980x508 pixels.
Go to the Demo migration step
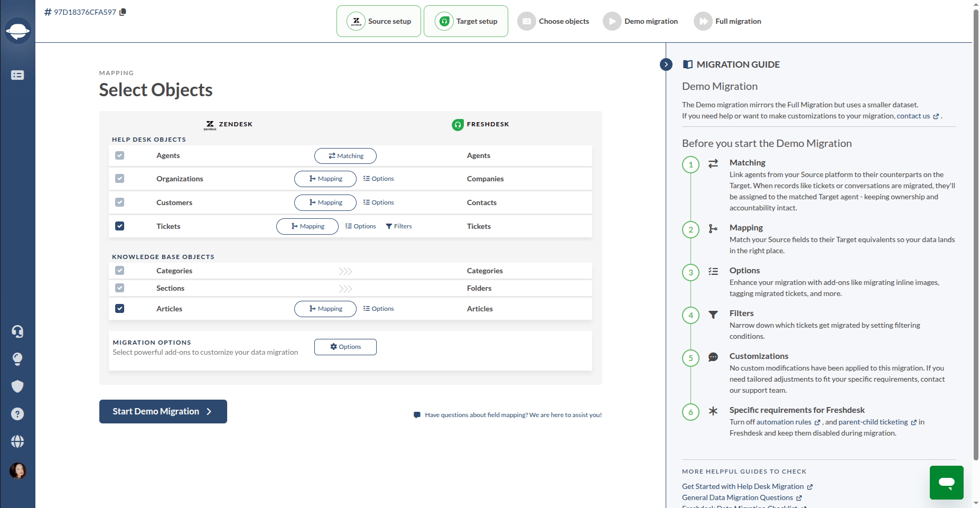[640, 22]
